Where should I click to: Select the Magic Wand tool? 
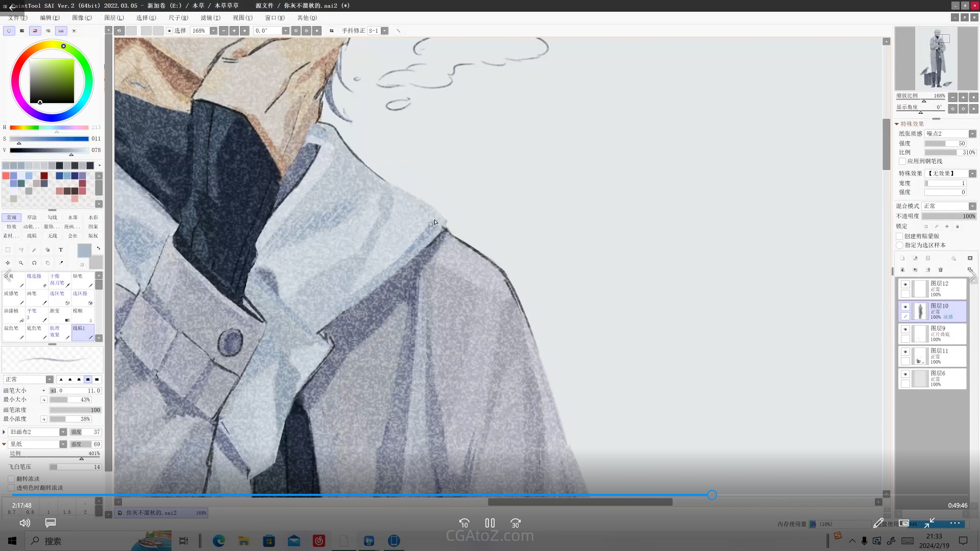[x=34, y=250]
